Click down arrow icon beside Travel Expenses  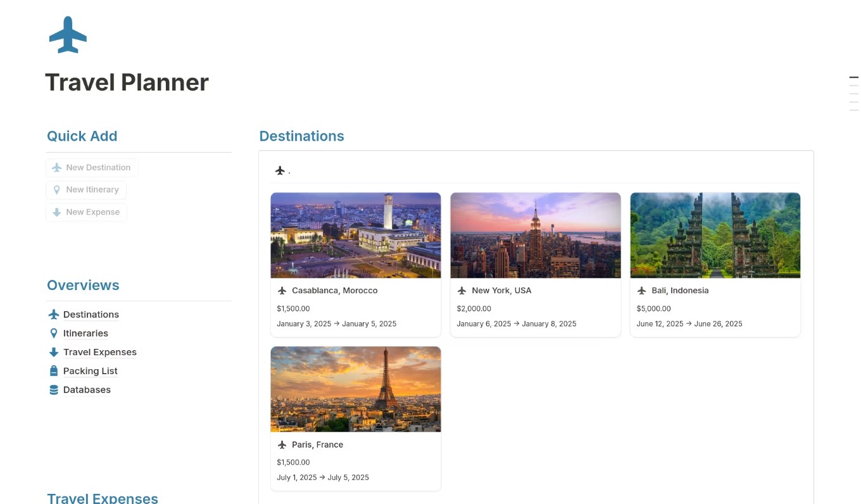coord(54,352)
